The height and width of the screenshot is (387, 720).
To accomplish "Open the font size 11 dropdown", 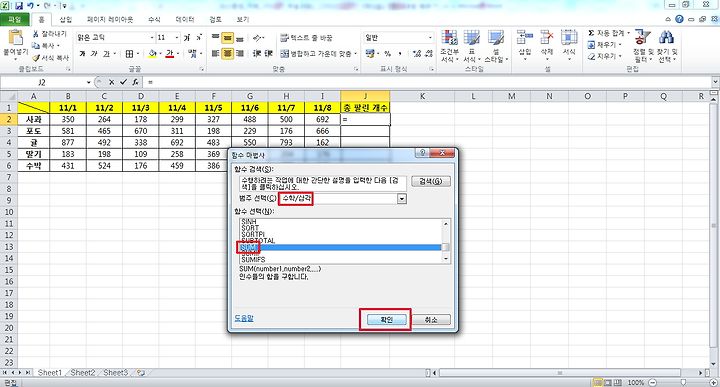I will coord(177,38).
